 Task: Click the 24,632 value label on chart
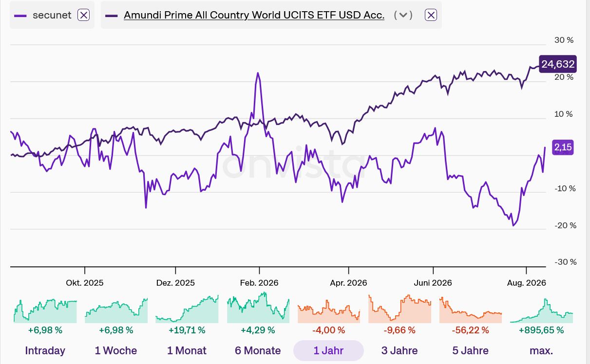[558, 64]
